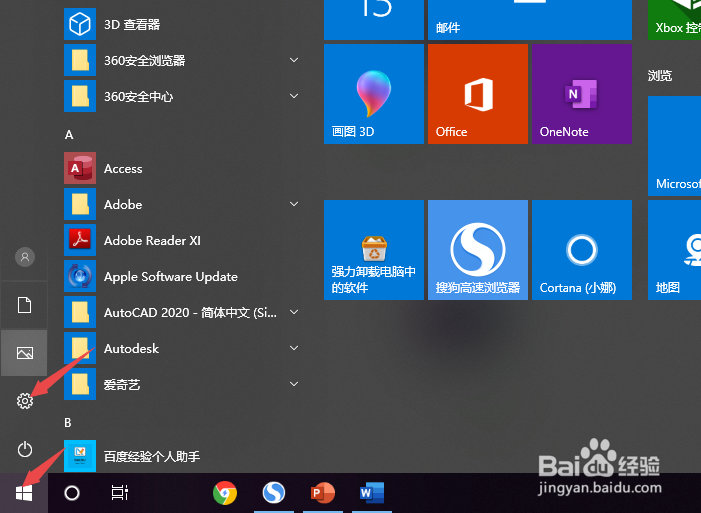This screenshot has height=513, width=701.
Task: Expand the AutoCAD 2020 folder chevron
Action: (x=294, y=312)
